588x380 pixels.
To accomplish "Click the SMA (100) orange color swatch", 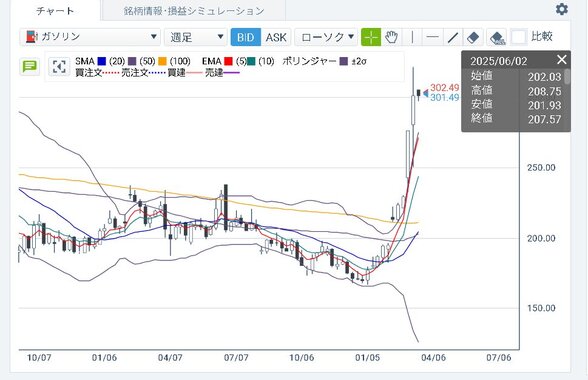I will 162,61.
